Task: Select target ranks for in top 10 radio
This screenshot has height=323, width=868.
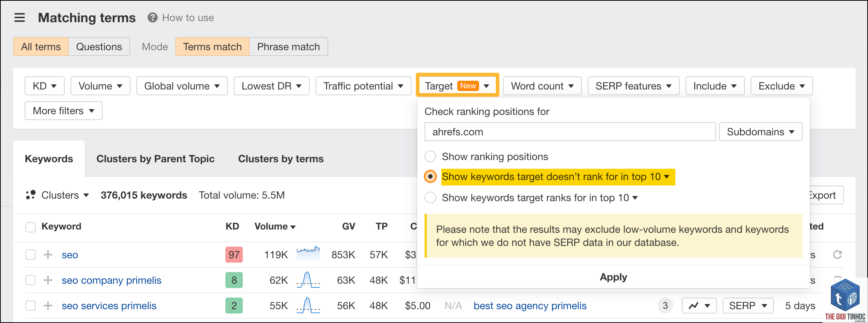Action: [430, 198]
